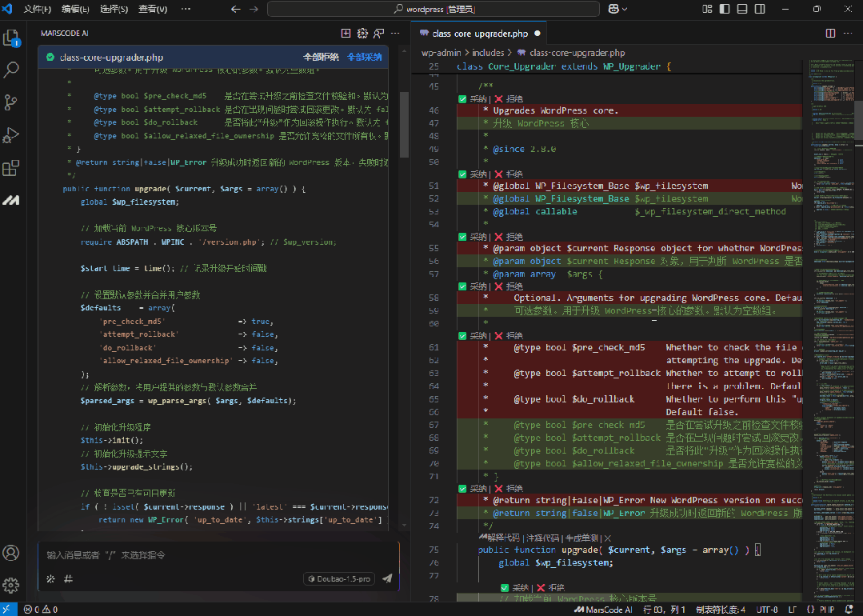Screen dimensions: 863x616
Task: Navigate forward with the right arrow
Action: (x=254, y=9)
